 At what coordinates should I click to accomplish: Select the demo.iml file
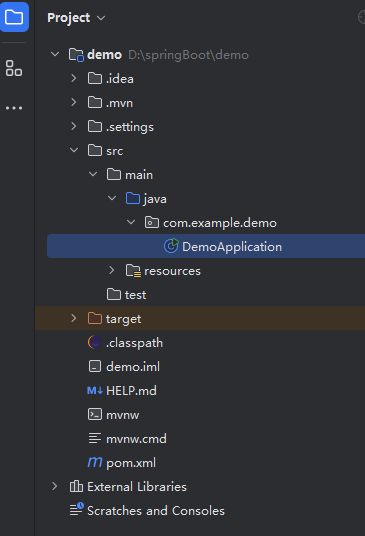tap(124, 366)
